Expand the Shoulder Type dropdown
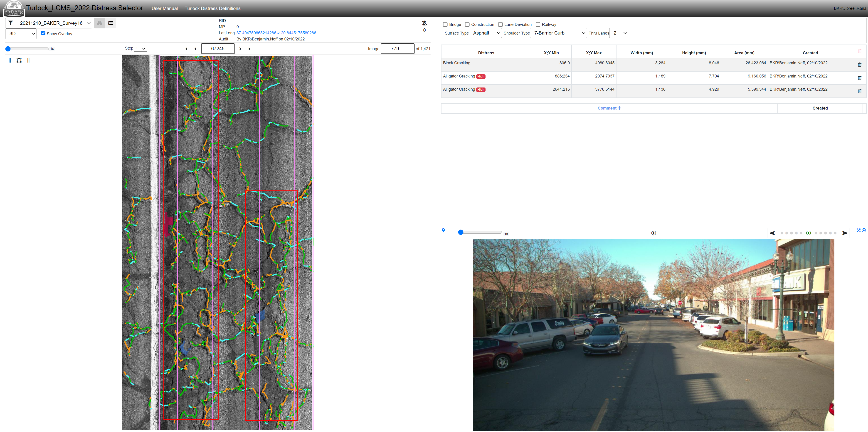The height and width of the screenshot is (432, 868). pos(558,33)
